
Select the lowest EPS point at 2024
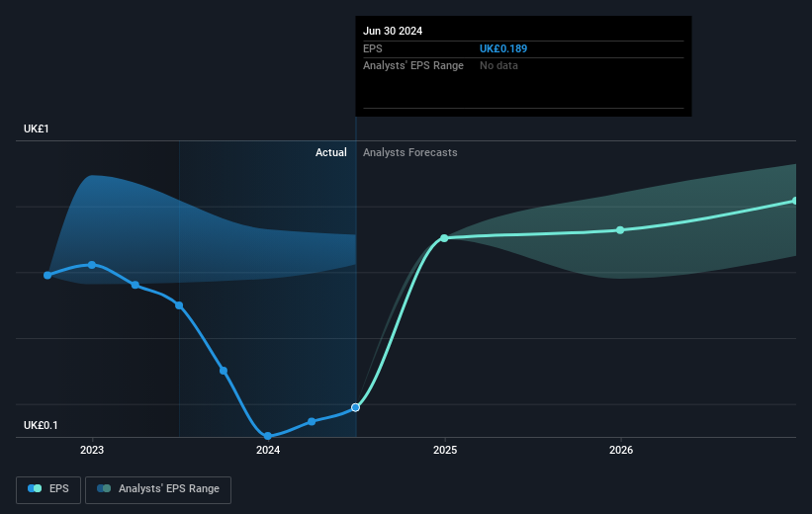pyautogui.click(x=268, y=436)
